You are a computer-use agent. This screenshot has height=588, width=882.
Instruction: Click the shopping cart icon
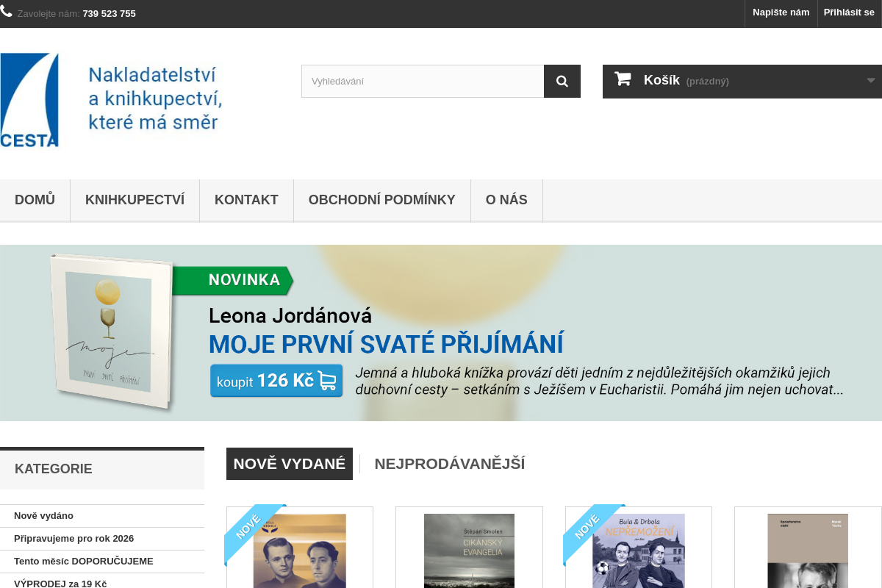point(623,79)
